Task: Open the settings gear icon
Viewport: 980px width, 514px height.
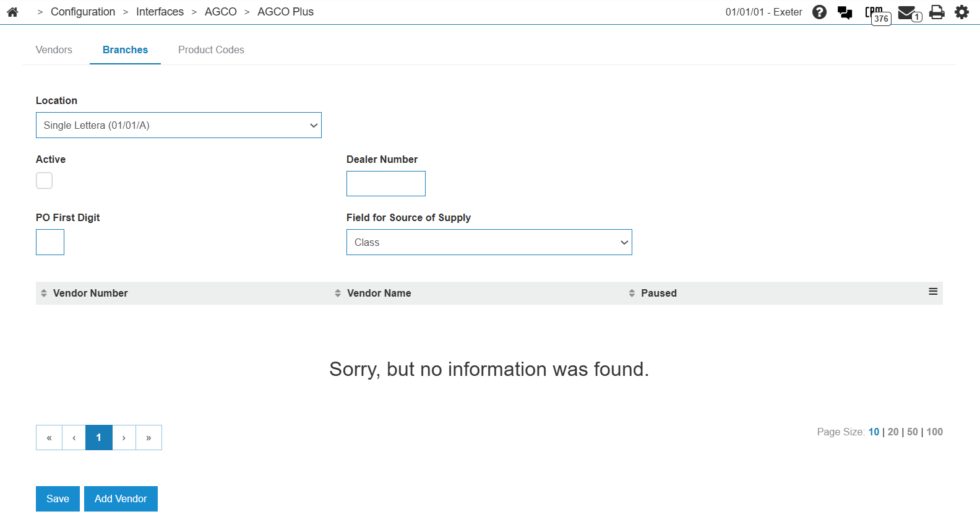Action: point(961,12)
